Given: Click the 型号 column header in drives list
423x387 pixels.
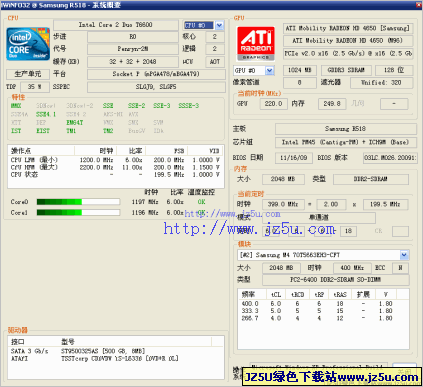Looking at the screenshot, I should coord(135,342).
